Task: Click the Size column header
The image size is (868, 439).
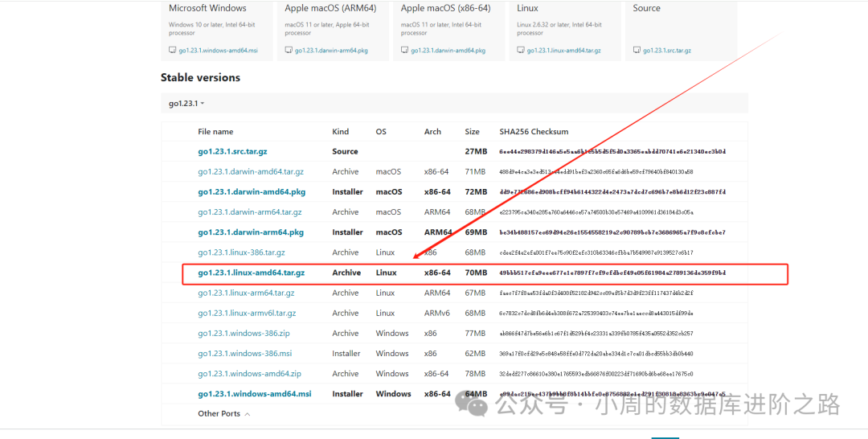Action: coord(473,132)
